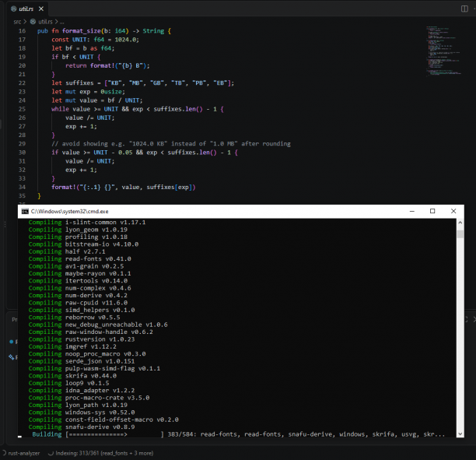Click the indexing spinner icon in status bar
476x460 pixels.
pyautogui.click(x=51, y=453)
